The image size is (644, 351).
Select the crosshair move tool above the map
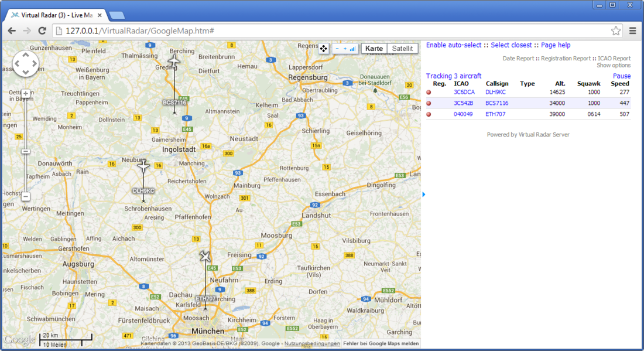pyautogui.click(x=323, y=49)
